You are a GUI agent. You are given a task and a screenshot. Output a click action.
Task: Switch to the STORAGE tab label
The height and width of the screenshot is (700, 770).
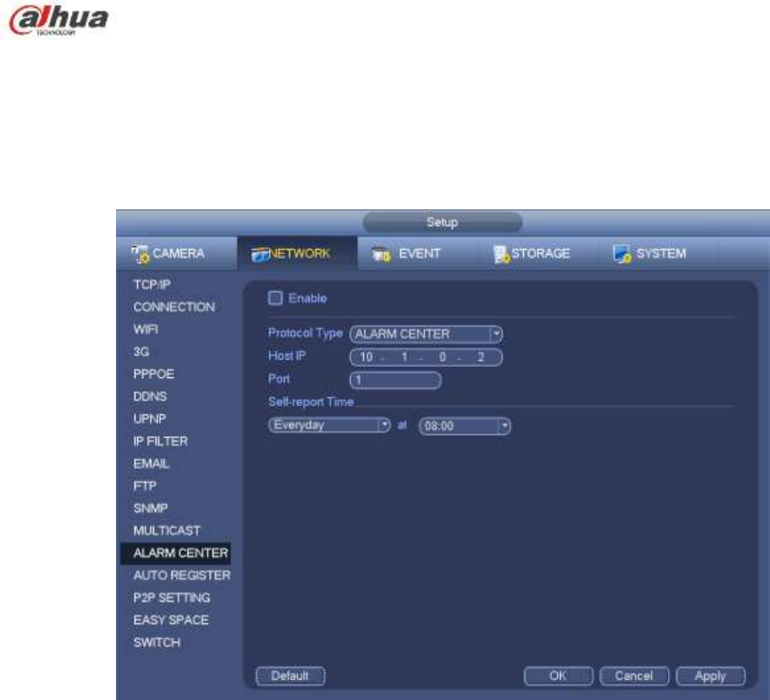(541, 253)
